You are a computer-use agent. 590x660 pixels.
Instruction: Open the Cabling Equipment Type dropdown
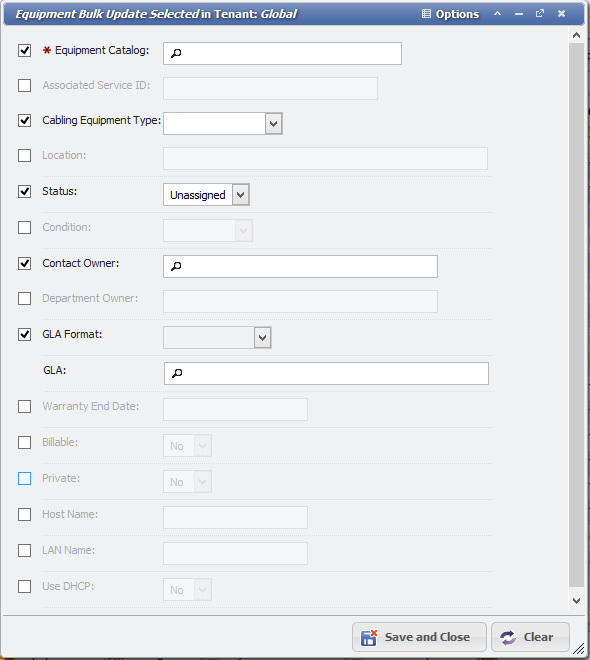[274, 124]
